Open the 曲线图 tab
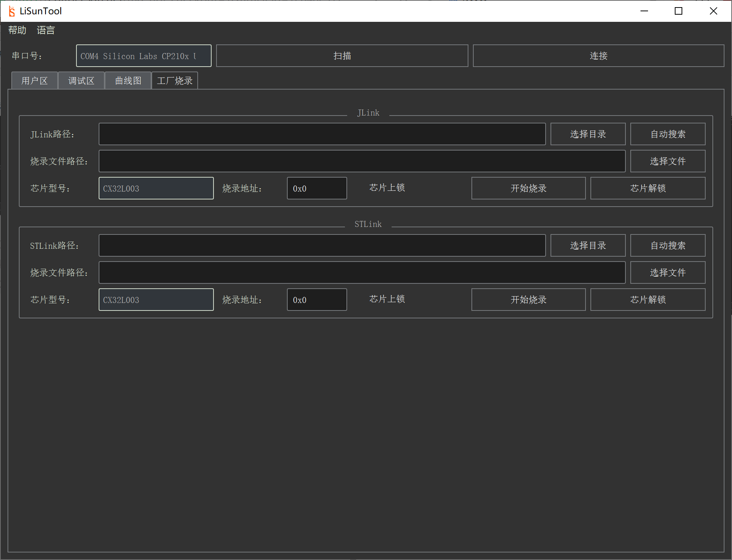This screenshot has width=732, height=560. pyautogui.click(x=128, y=81)
